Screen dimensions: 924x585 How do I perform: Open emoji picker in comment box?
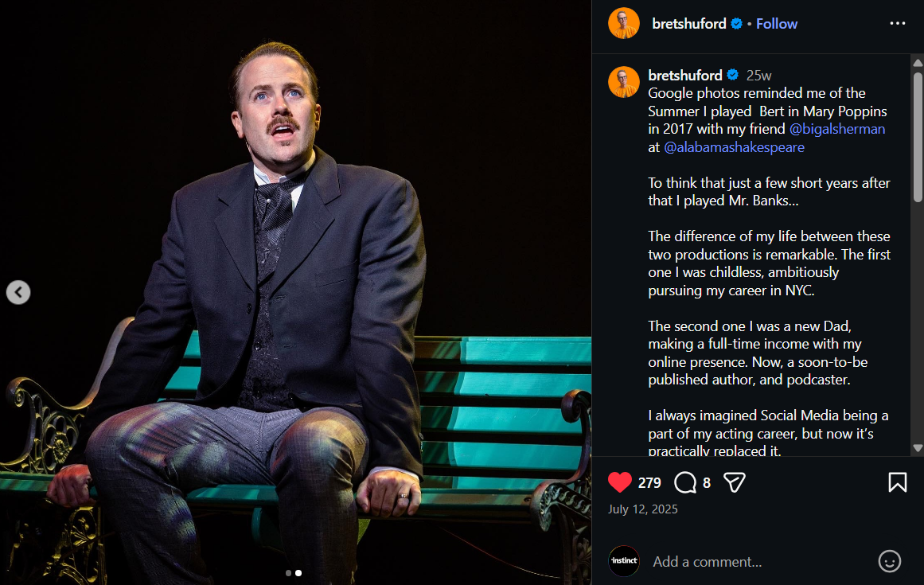tap(889, 561)
